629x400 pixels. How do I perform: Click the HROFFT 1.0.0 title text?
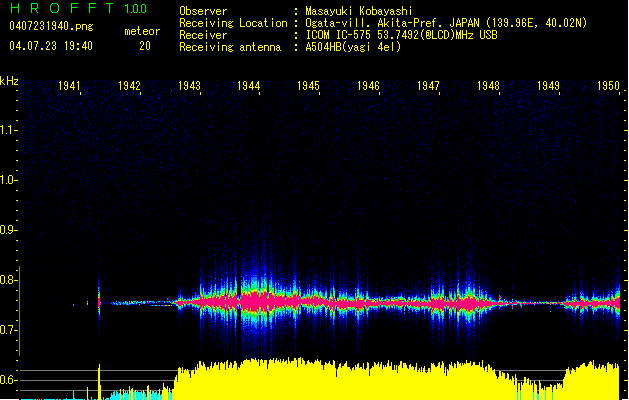[78, 8]
